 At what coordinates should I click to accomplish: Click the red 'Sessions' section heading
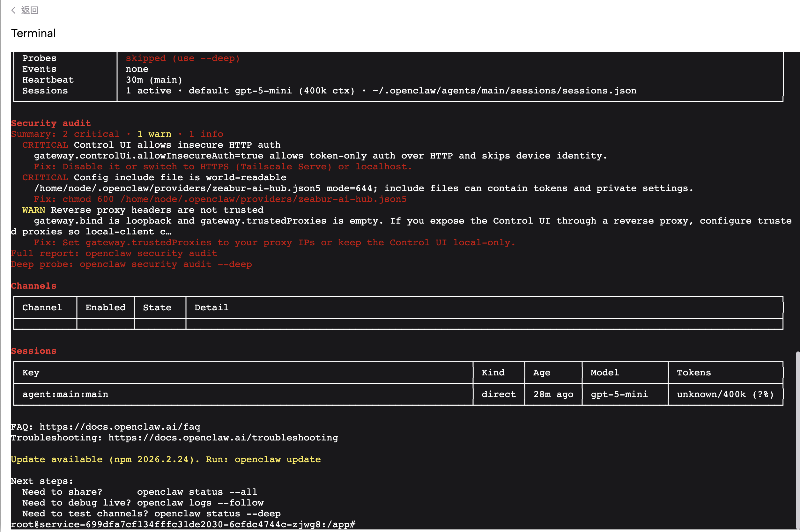33,351
